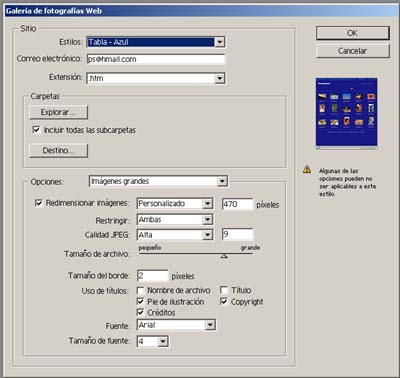Click the OK button
Viewport: 400px width, 378px height.
pyautogui.click(x=352, y=33)
